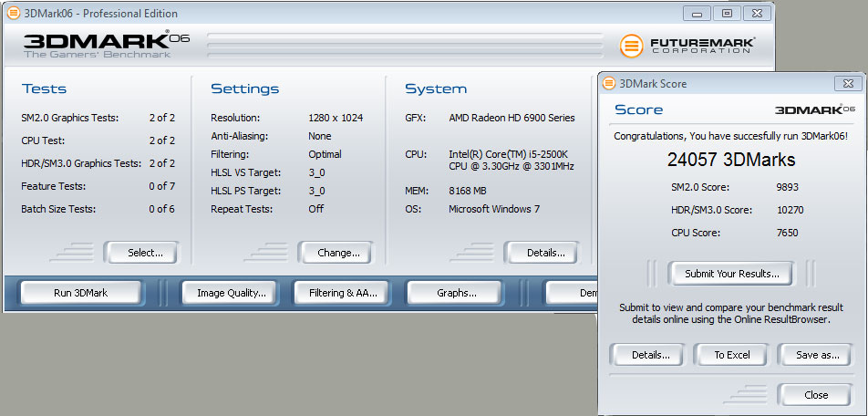
Task: Click the 3DMark Score dialog title icon
Action: [x=609, y=84]
